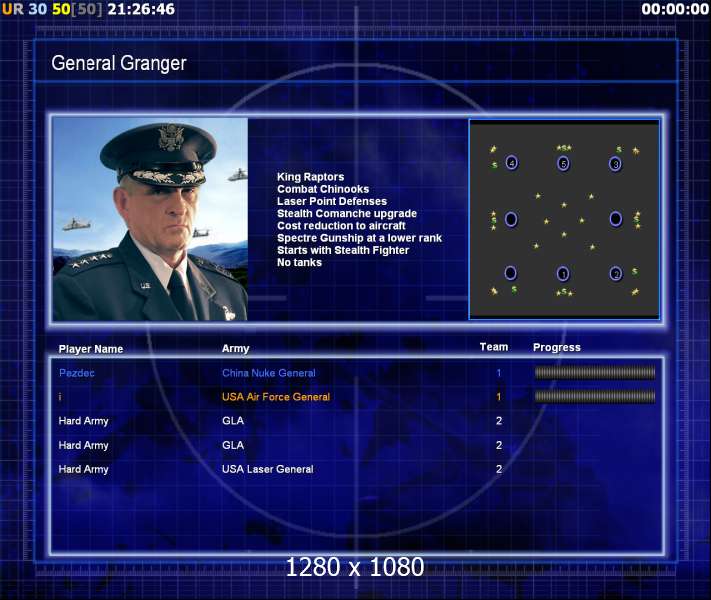Click the $ supply marker above position 5
Screen dimensions: 711x600
[x=564, y=148]
